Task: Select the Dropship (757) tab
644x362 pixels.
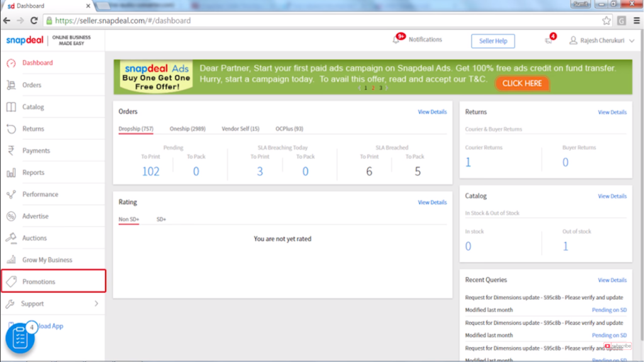Action: [x=136, y=129]
